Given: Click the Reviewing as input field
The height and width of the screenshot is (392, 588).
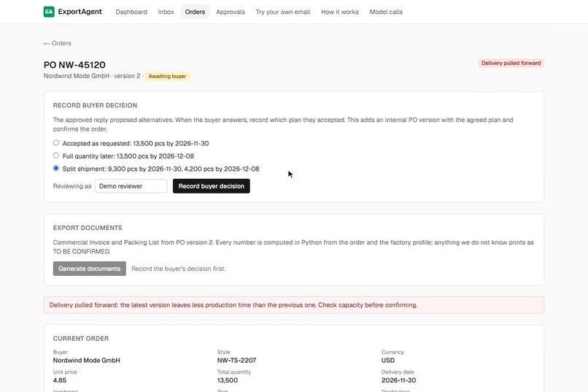Looking at the screenshot, I should tap(131, 186).
